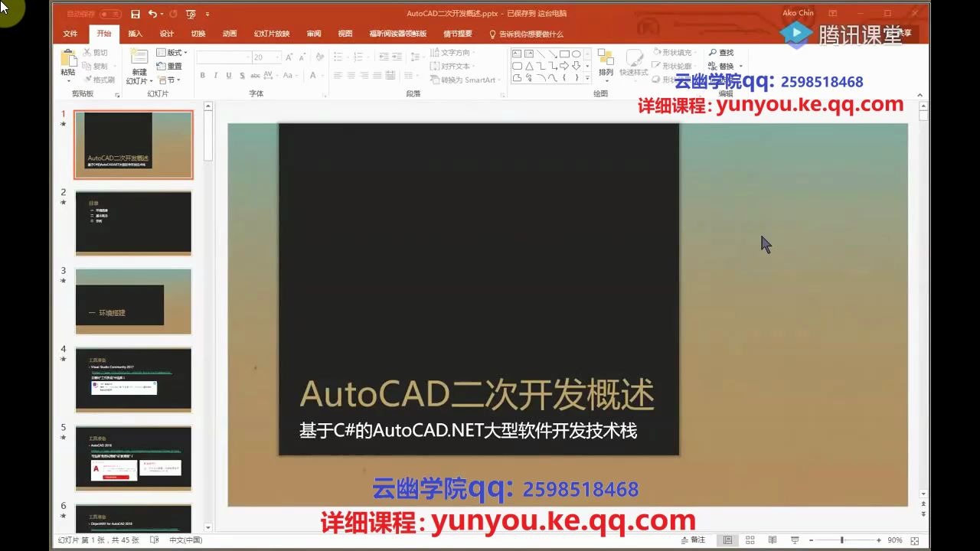
Task: Select slide 4 thumbnail in the slide panel
Action: click(x=133, y=379)
